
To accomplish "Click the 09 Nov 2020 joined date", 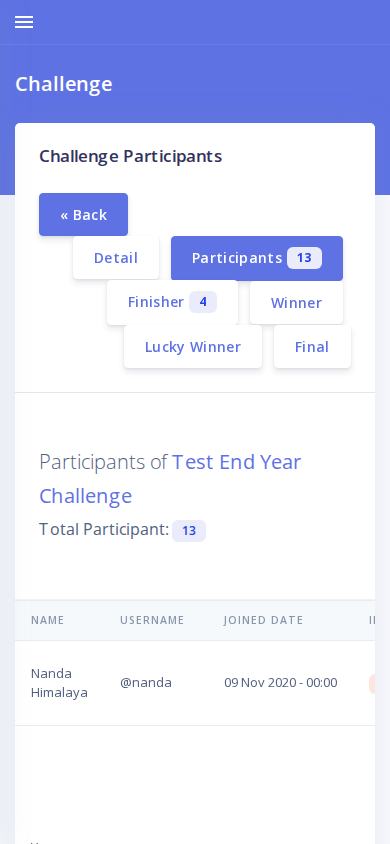I will click(x=281, y=683).
